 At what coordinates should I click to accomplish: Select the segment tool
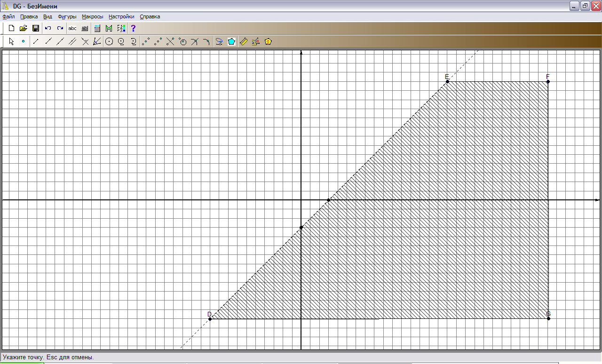pyautogui.click(x=36, y=41)
